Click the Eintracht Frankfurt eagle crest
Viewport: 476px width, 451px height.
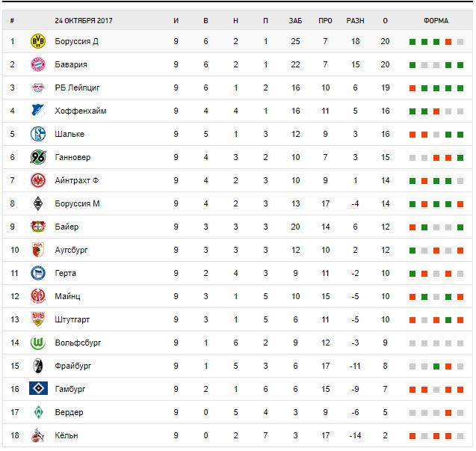click(38, 180)
